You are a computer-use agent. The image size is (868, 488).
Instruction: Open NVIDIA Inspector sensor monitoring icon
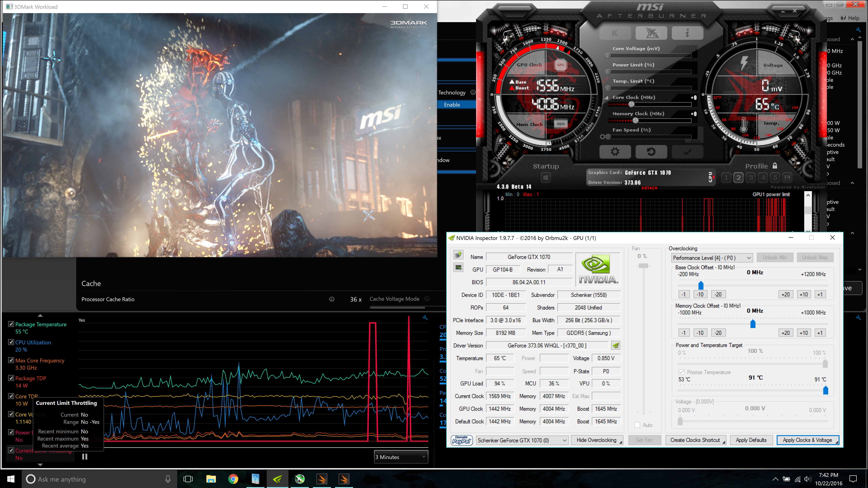point(458,267)
